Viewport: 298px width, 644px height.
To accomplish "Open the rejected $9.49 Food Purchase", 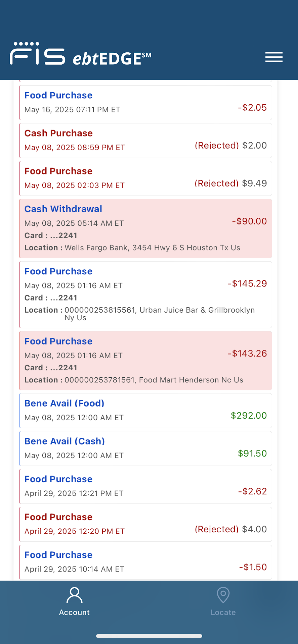I will coord(145,178).
